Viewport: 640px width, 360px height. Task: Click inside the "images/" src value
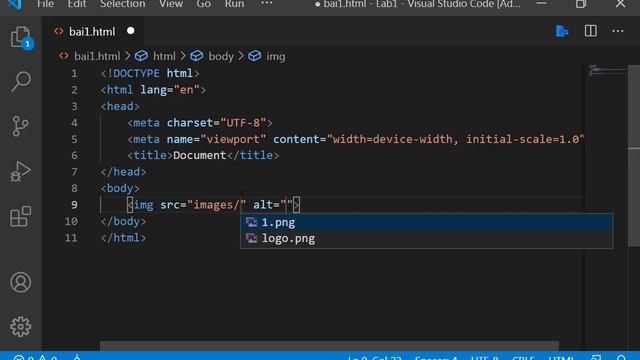click(x=216, y=204)
